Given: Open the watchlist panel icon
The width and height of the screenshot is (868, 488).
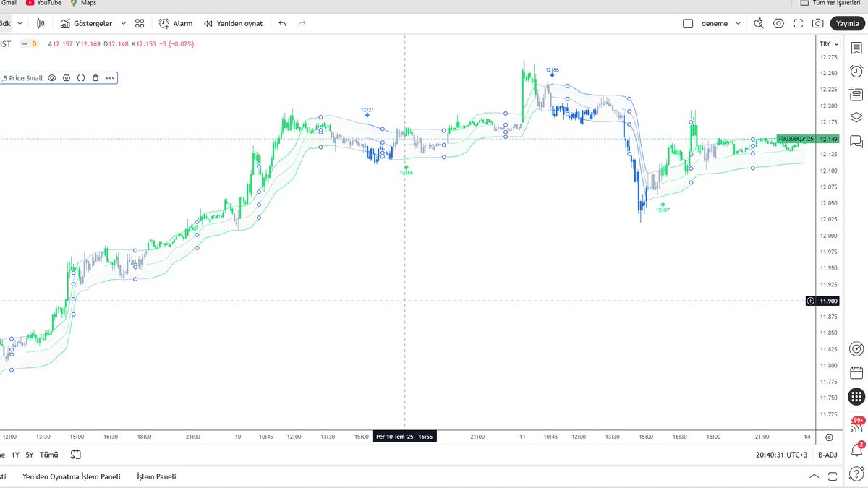Looking at the screenshot, I should click(856, 48).
